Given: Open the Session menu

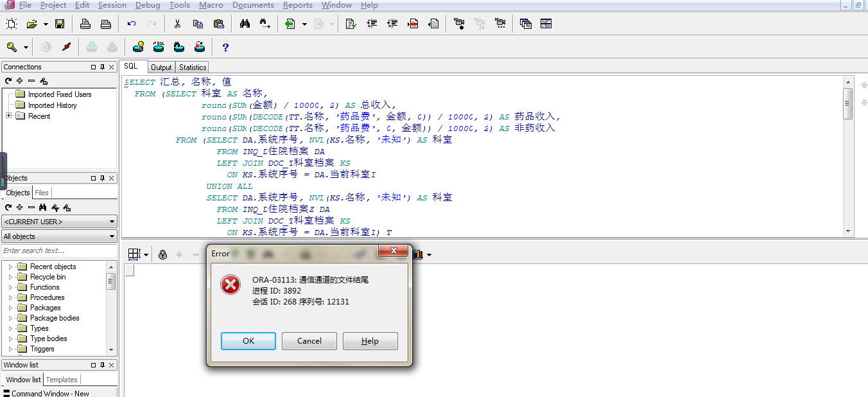Looking at the screenshot, I should [x=112, y=5].
